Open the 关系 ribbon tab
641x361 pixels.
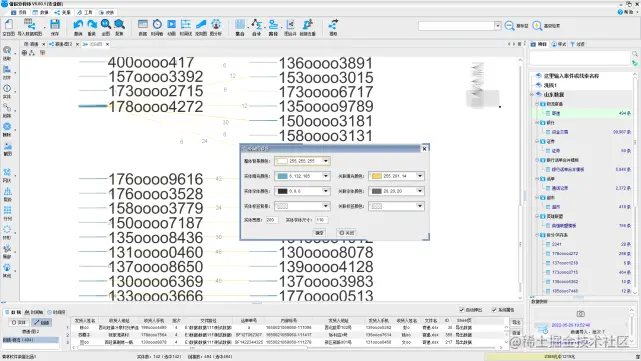click(x=63, y=12)
